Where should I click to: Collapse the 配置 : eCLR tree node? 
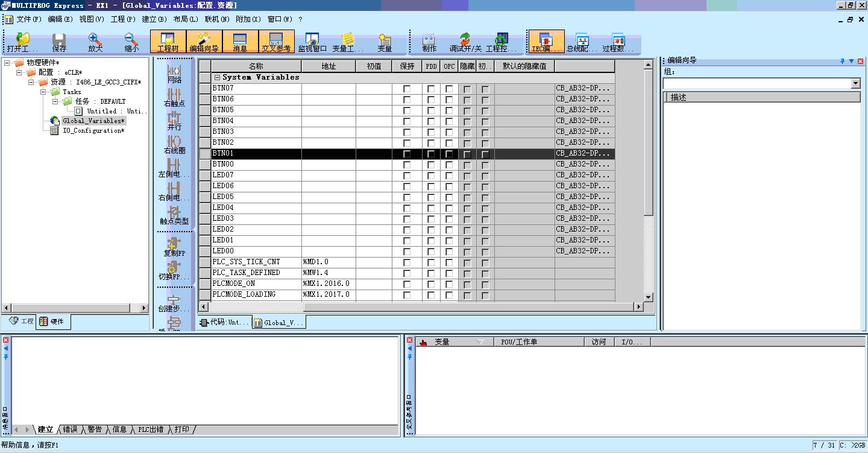[19, 72]
